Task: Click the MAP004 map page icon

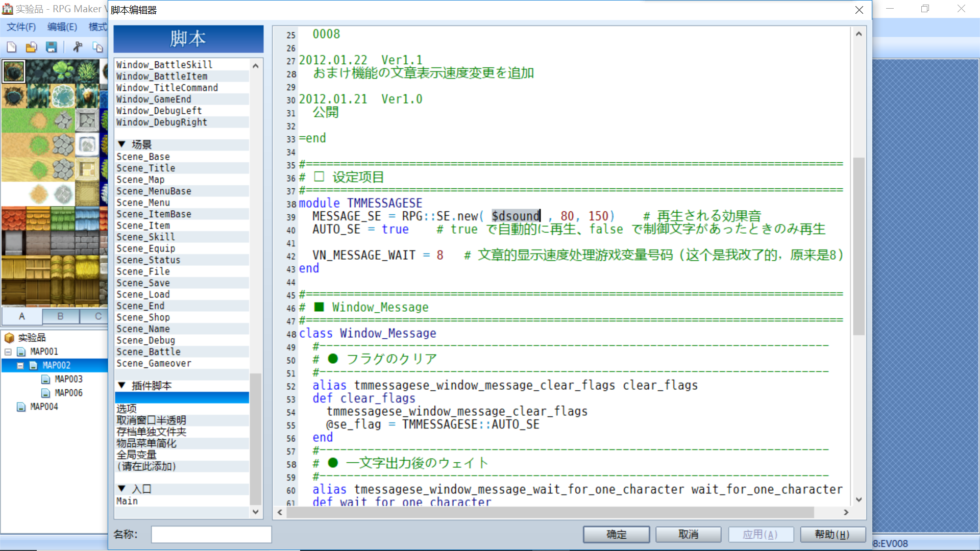Action: (x=21, y=407)
